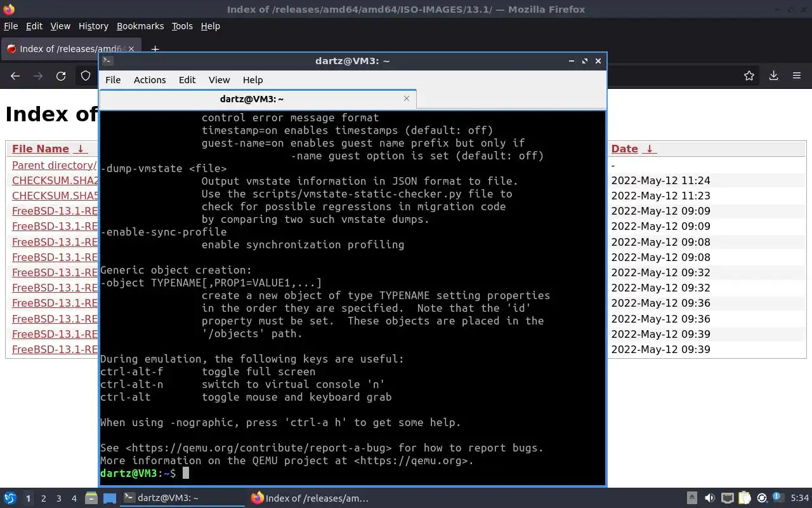The height and width of the screenshot is (508, 812).
Task: Click the Firefox reload page icon
Action: (x=61, y=76)
